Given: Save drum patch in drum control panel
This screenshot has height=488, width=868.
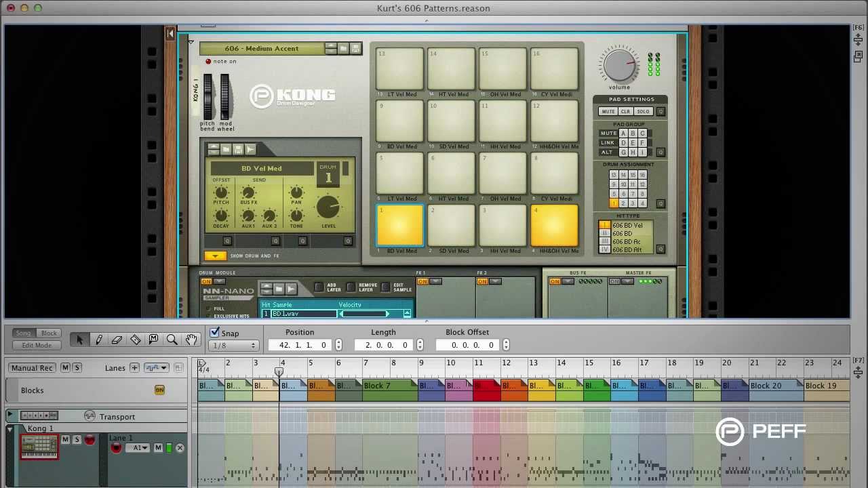Looking at the screenshot, I should (x=238, y=149).
